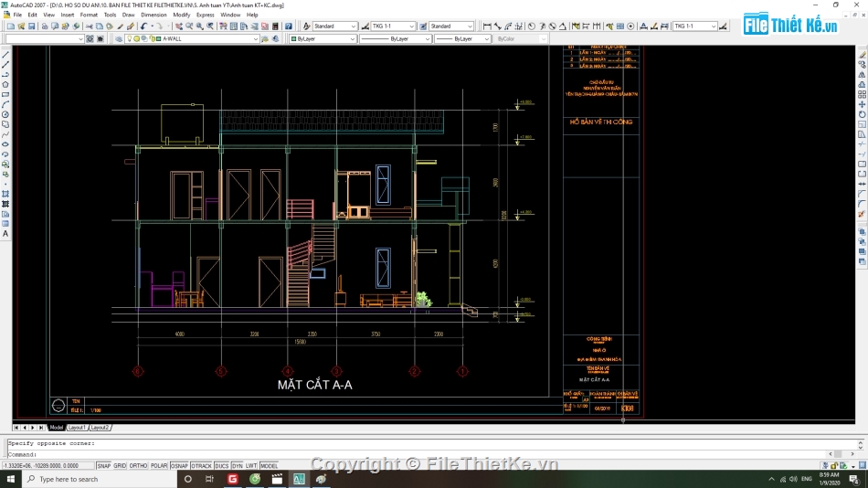Open the Express menu
The width and height of the screenshot is (868, 488).
coord(206,15)
